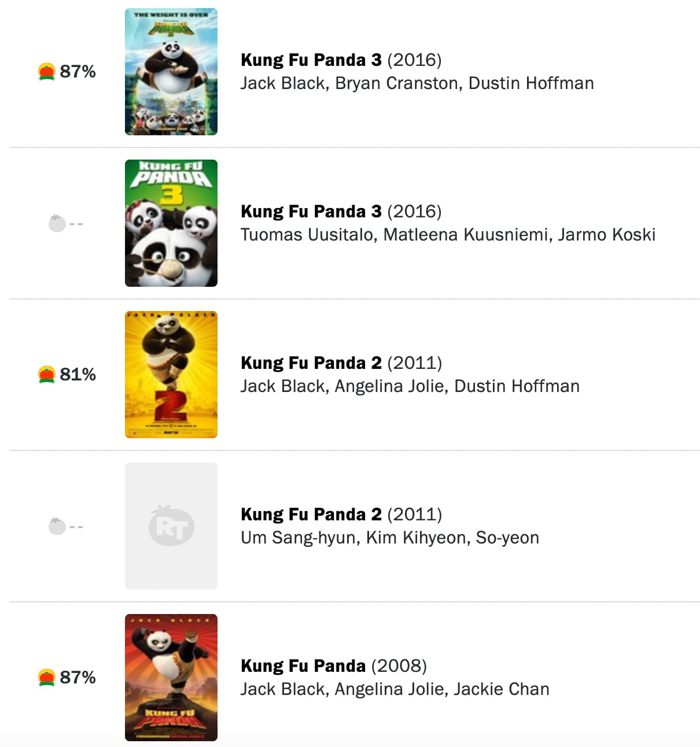The width and height of the screenshot is (700, 747).
Task: Click the RT placeholder poster icon for Kung Fu Panda 2
Action: coord(171,525)
